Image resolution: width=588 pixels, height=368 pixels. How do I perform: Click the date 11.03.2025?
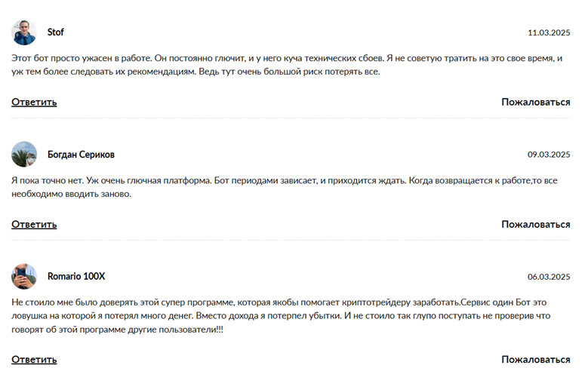[549, 32]
